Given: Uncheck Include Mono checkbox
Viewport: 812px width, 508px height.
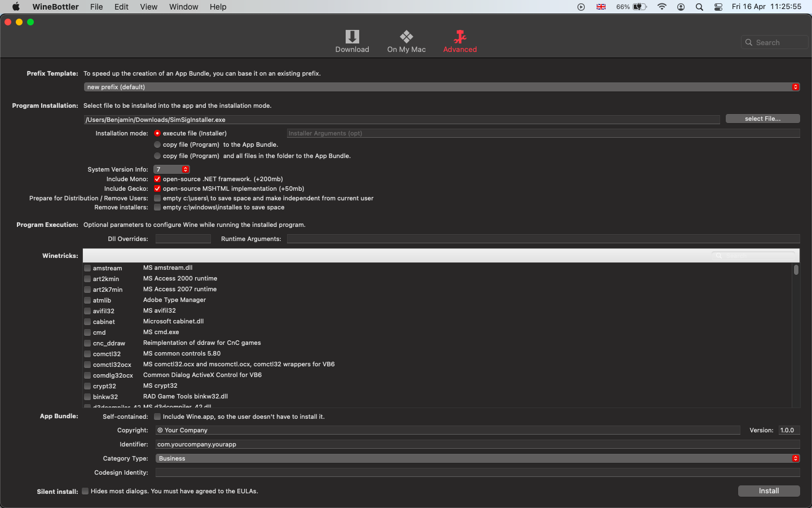Looking at the screenshot, I should click(x=157, y=179).
